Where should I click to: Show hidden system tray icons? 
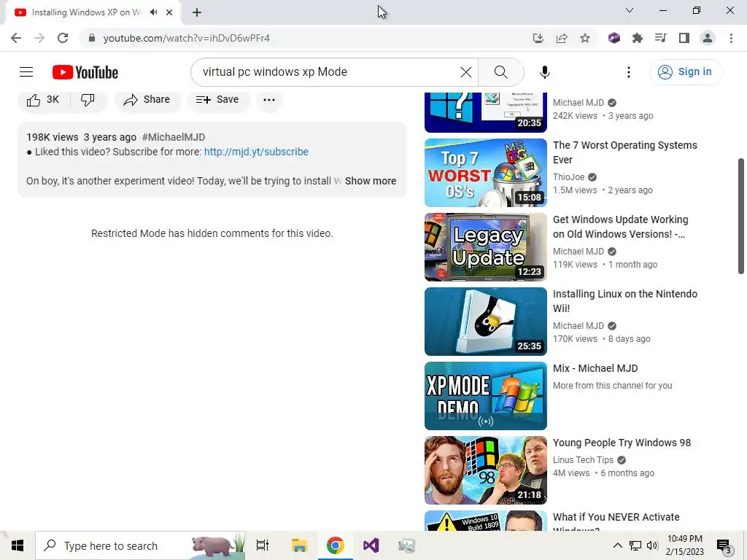[617, 545]
